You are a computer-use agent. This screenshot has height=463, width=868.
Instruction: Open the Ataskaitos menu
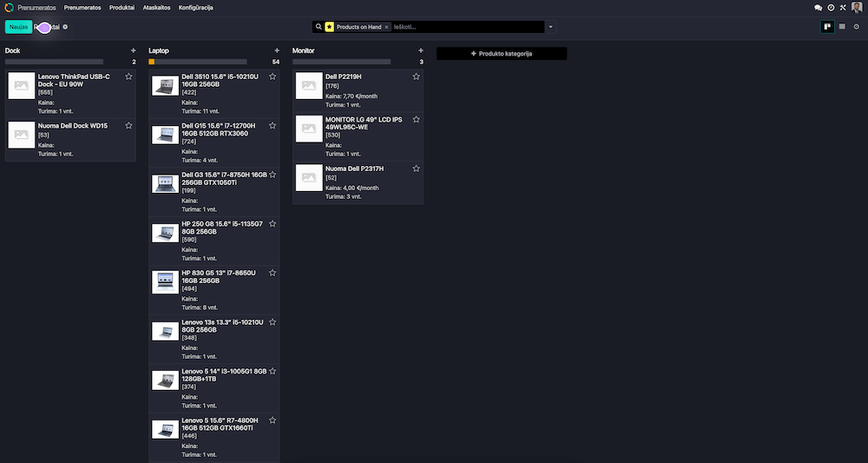point(156,7)
